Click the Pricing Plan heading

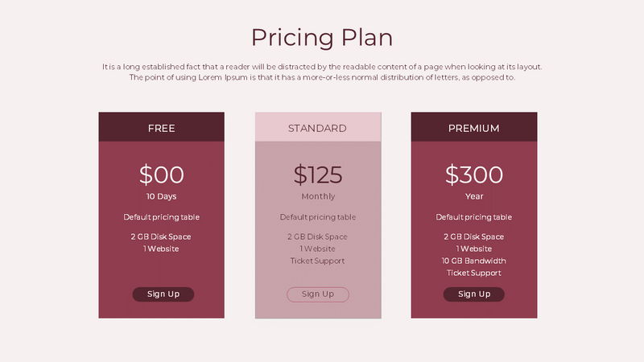point(322,38)
